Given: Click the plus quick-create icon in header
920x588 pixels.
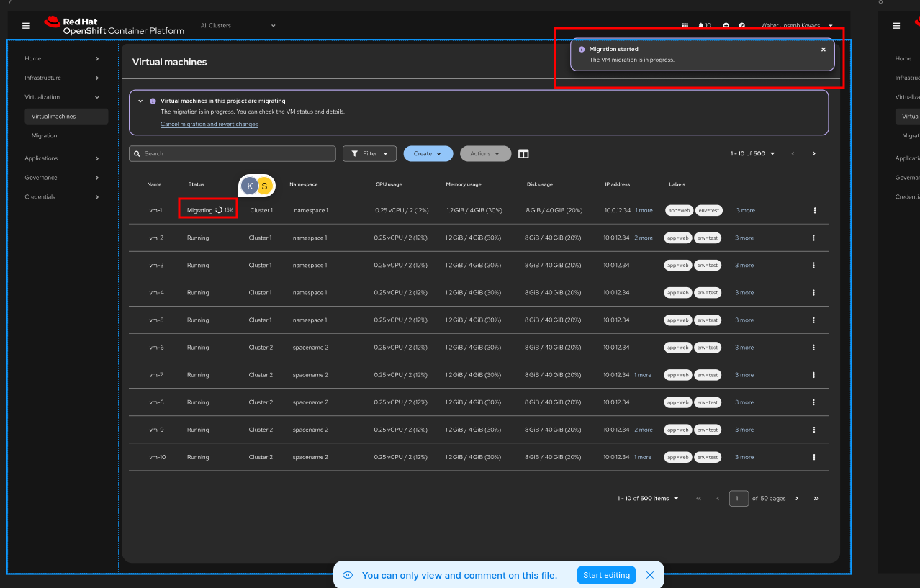Looking at the screenshot, I should [x=726, y=26].
